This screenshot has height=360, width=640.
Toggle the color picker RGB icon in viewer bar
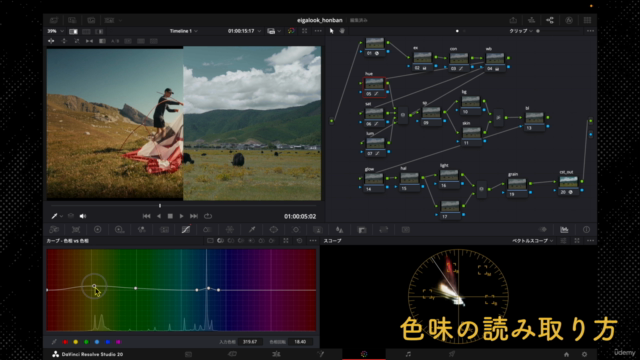click(291, 31)
